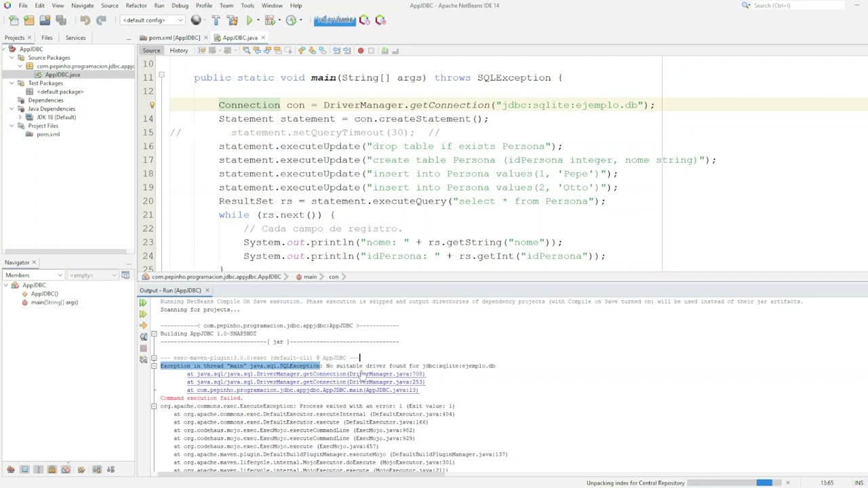Viewport: 868px width, 488px height.
Task: Open the Members dropdown in Navigator
Action: point(34,275)
